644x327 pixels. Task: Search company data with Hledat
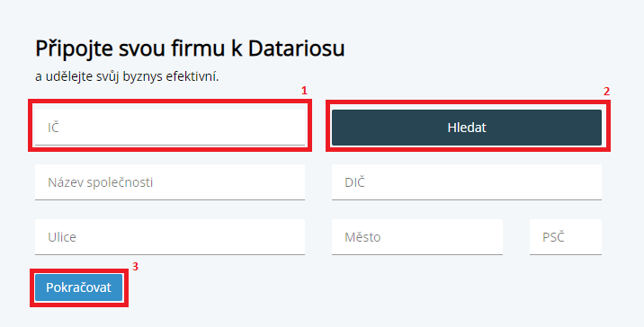coord(467,128)
